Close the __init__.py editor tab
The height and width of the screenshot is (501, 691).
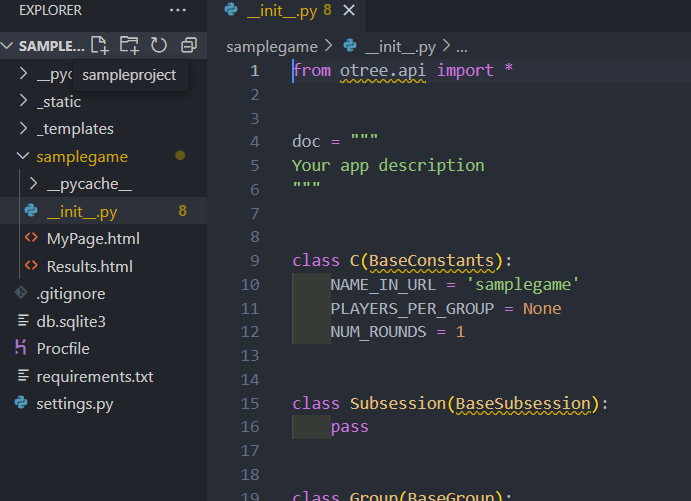tap(348, 10)
